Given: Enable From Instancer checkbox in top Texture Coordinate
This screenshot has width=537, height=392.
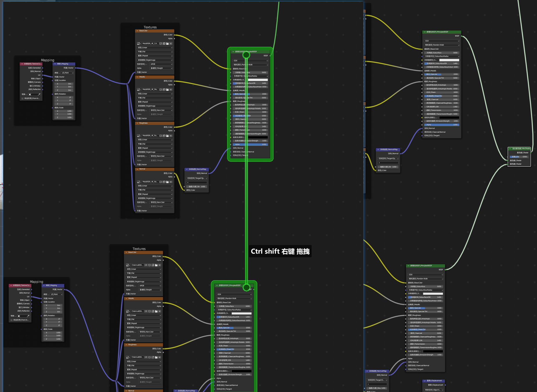Looking at the screenshot, I should pos(23,98).
